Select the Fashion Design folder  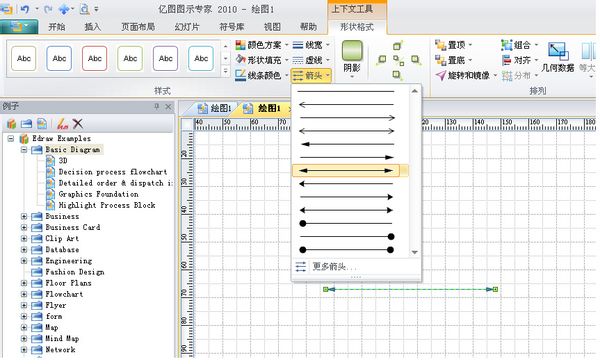75,272
